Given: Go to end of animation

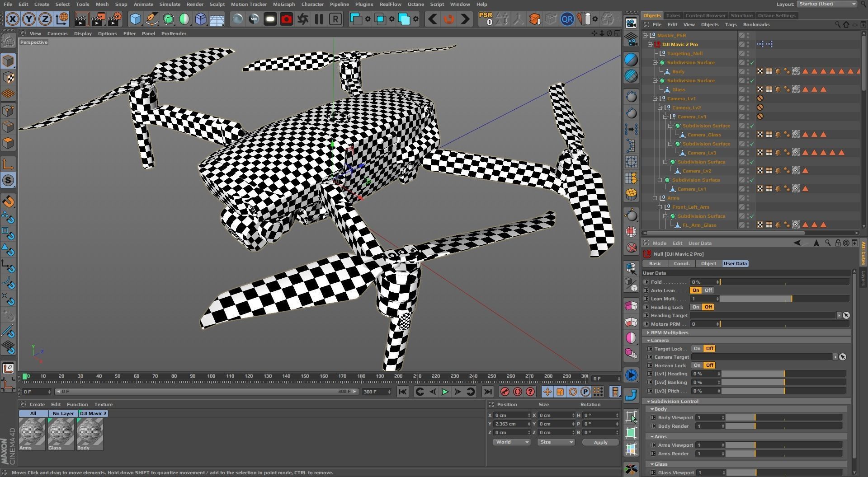Looking at the screenshot, I should (x=487, y=392).
